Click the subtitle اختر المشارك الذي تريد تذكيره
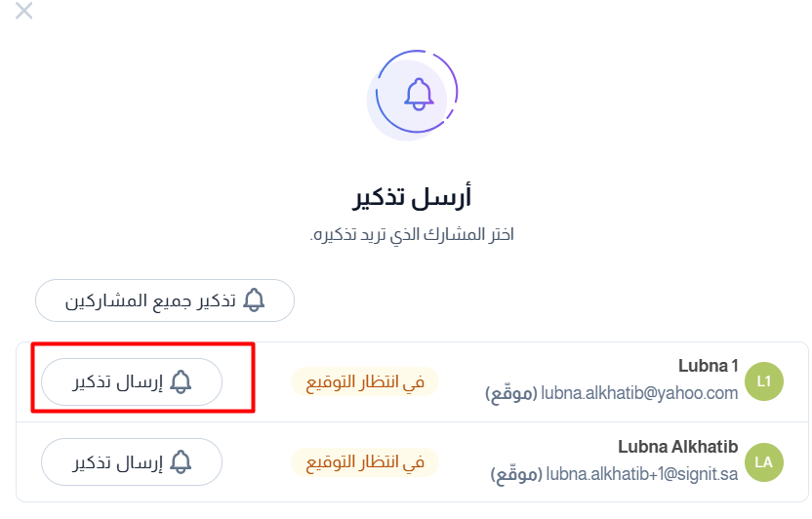Image resolution: width=812 pixels, height=519 pixels. tap(412, 234)
